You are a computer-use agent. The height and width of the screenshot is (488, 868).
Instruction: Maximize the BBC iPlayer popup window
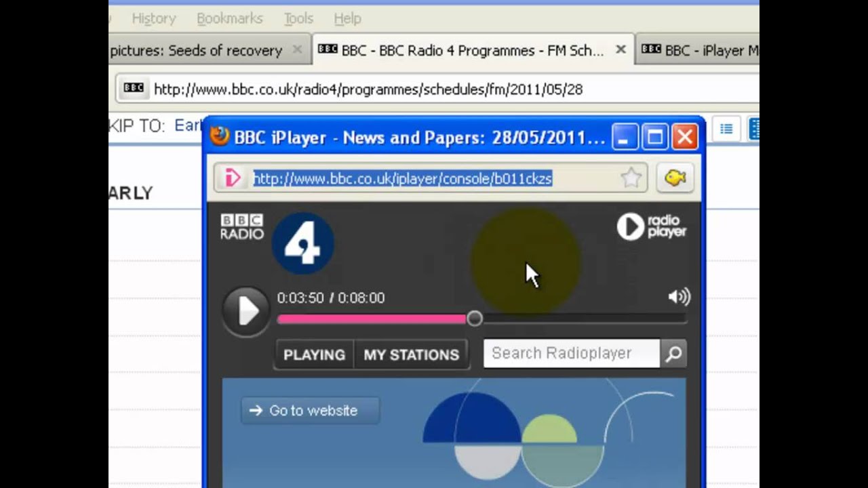pyautogui.click(x=655, y=137)
